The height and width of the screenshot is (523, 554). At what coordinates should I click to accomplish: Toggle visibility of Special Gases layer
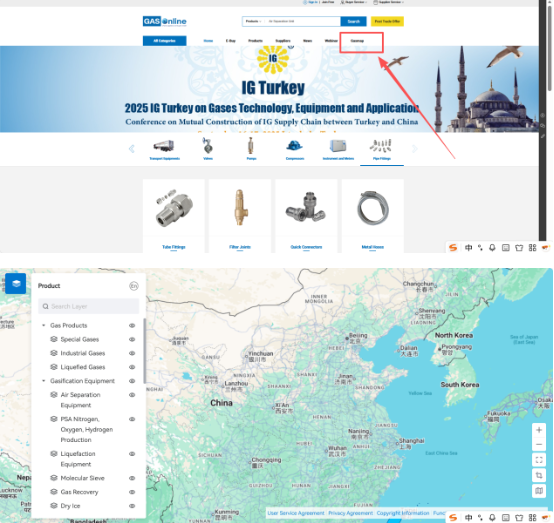click(x=132, y=339)
